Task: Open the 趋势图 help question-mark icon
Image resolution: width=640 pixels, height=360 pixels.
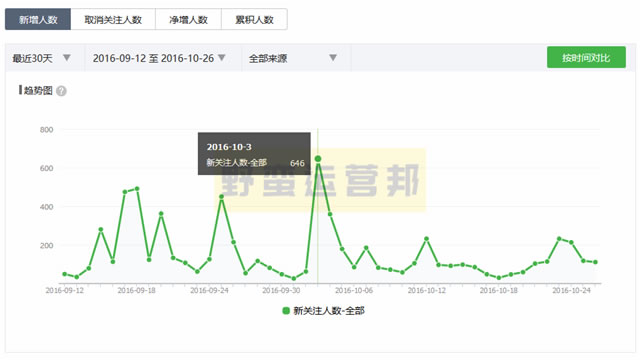Action: 61,91
